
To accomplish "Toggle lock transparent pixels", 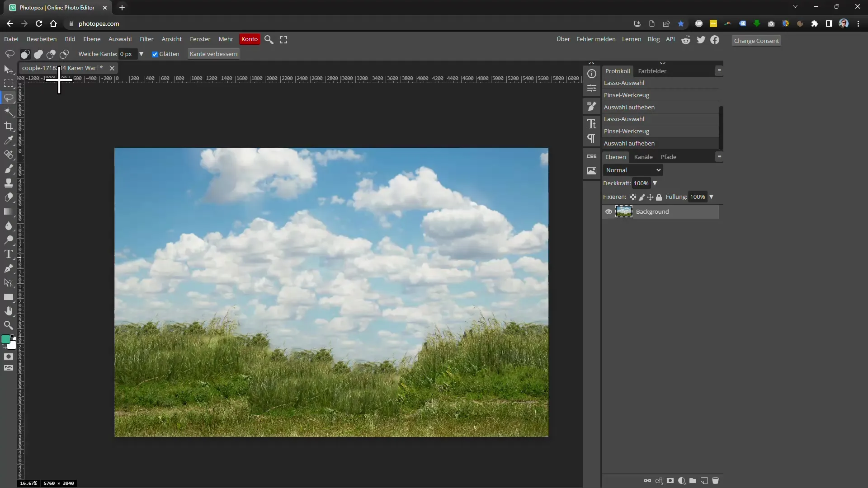I will click(633, 197).
